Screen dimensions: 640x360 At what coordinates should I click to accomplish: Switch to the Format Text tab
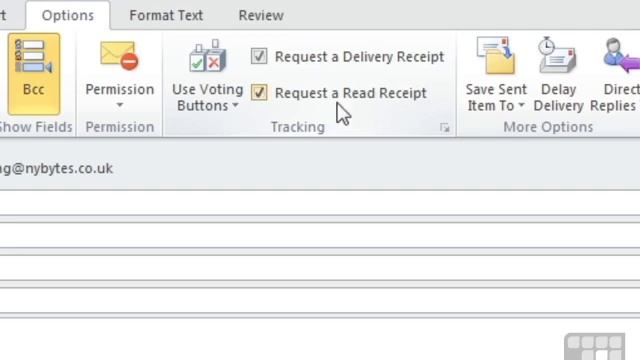click(166, 16)
